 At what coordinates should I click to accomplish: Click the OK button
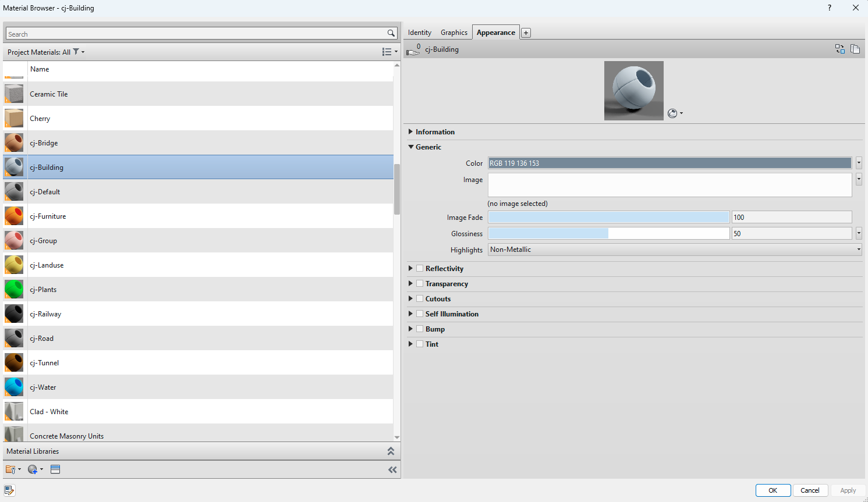[773, 490]
